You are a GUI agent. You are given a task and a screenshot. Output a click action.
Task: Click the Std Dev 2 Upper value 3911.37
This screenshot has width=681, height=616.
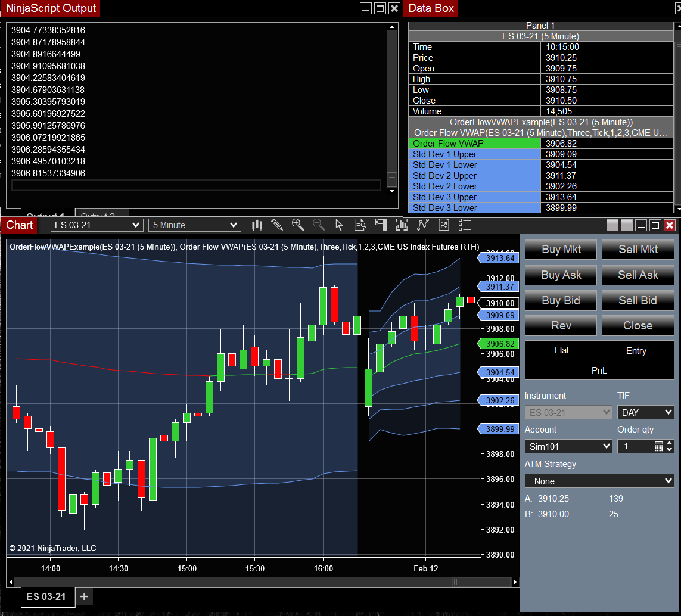click(x=561, y=176)
